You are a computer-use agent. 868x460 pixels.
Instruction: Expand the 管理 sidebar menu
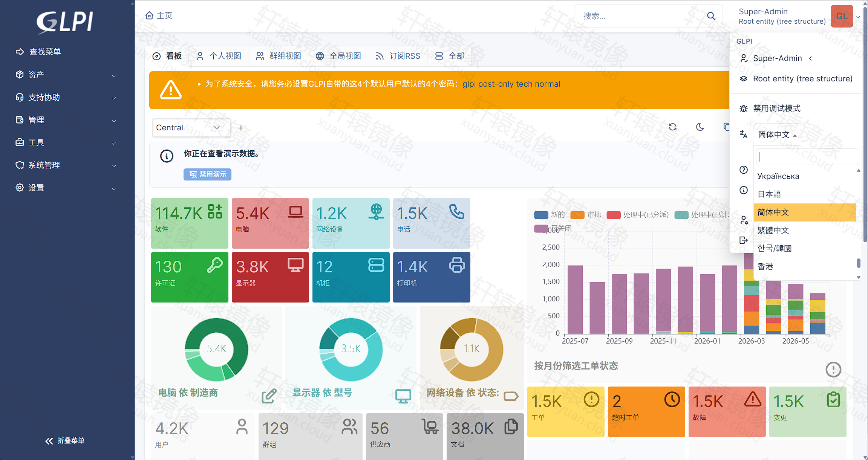[x=67, y=120]
